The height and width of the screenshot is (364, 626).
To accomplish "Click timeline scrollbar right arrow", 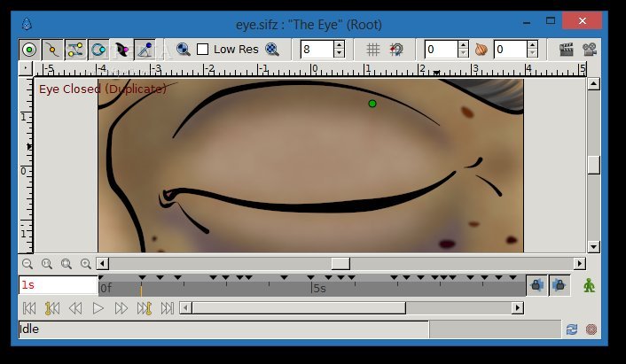I will pos(518,308).
